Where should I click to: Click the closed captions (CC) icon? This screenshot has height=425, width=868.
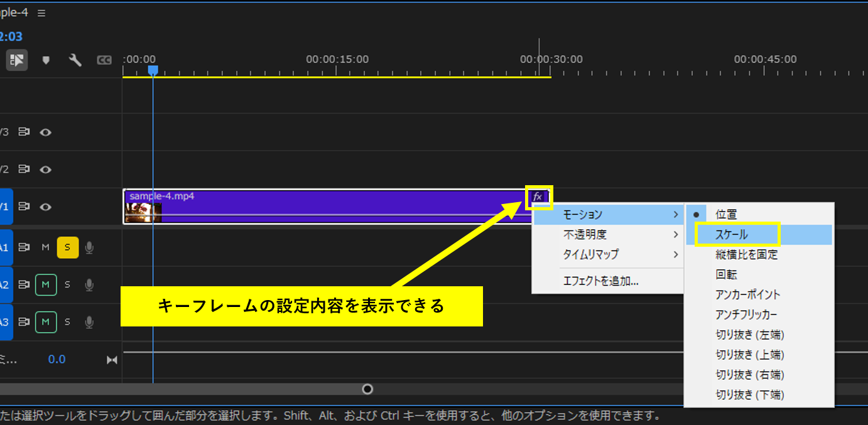(x=104, y=60)
